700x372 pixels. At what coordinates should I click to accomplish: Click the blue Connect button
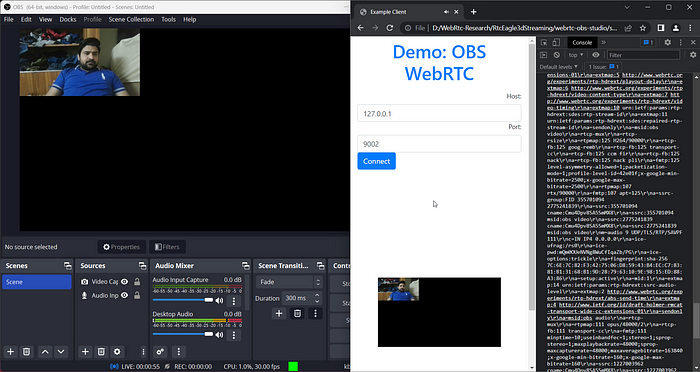pyautogui.click(x=376, y=161)
